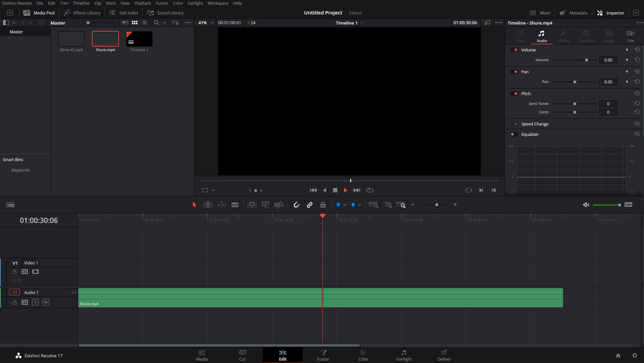Image resolution: width=644 pixels, height=363 pixels.
Task: Enable the Equalizer toggle
Action: click(514, 134)
